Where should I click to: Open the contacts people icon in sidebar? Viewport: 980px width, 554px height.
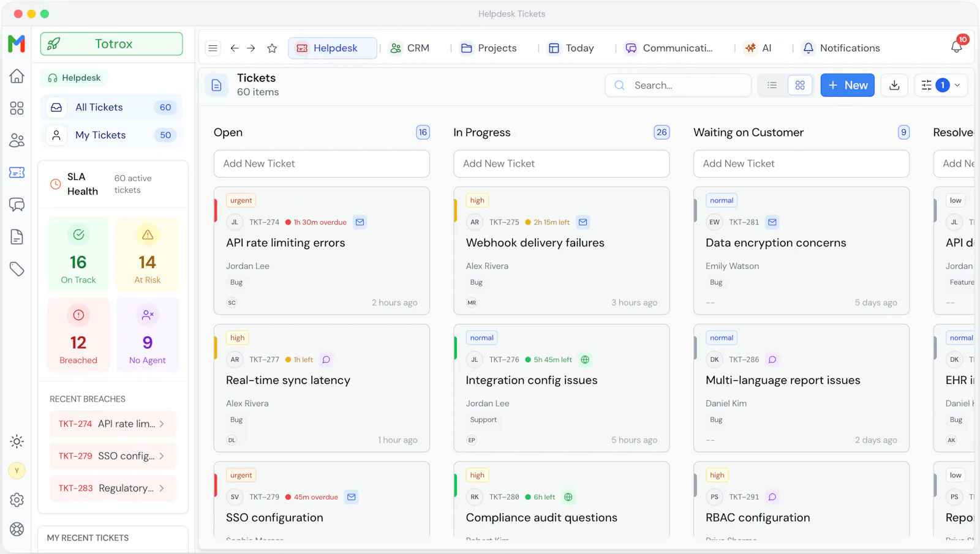(17, 141)
